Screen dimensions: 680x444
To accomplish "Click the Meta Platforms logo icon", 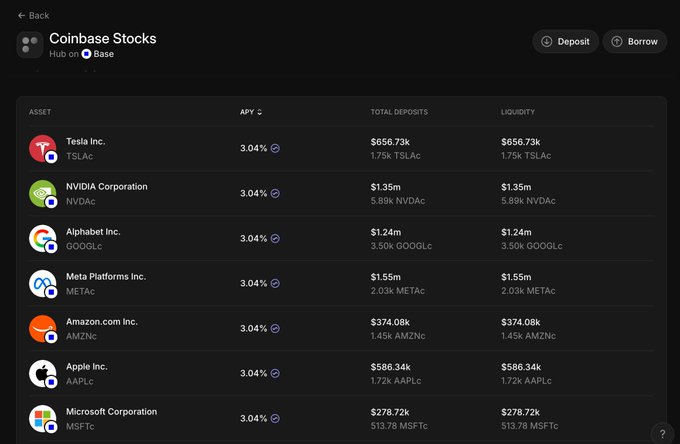I will 42,284.
